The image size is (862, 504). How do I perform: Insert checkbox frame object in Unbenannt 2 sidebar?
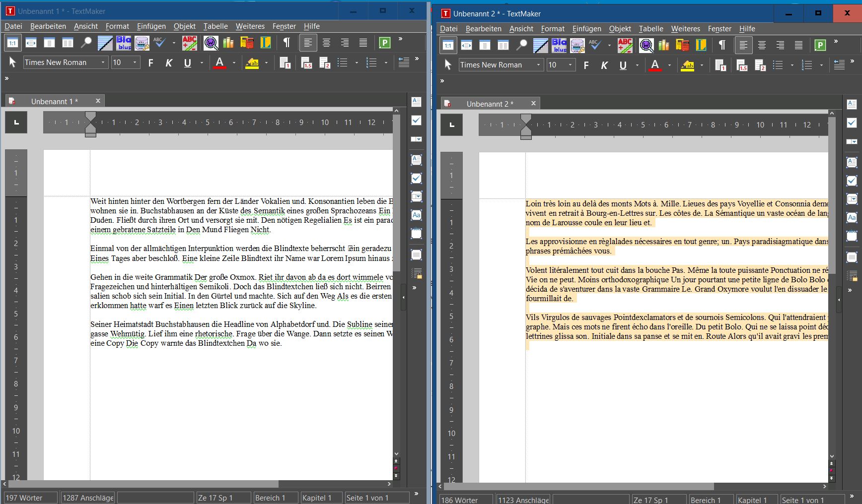852,181
